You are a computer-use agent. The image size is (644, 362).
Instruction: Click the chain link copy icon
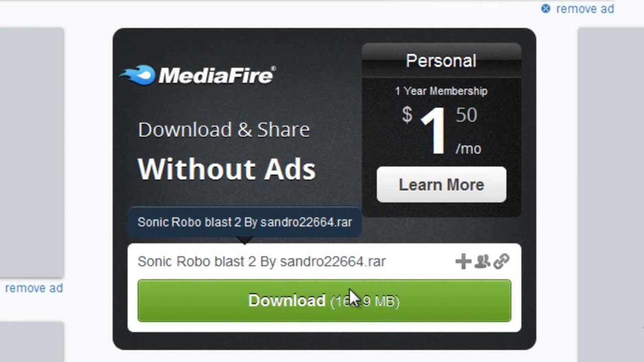point(501,261)
